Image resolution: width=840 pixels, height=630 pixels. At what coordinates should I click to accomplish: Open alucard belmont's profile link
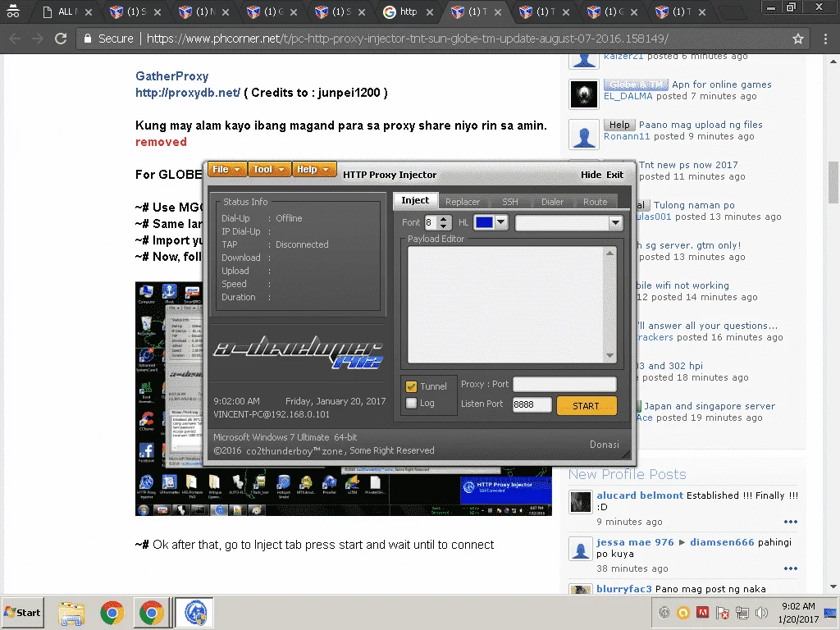tap(640, 495)
